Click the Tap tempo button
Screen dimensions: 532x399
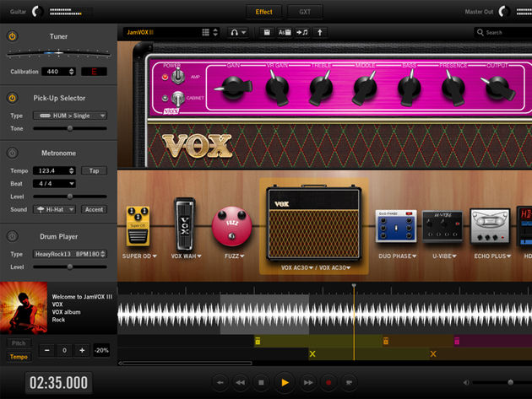point(94,170)
